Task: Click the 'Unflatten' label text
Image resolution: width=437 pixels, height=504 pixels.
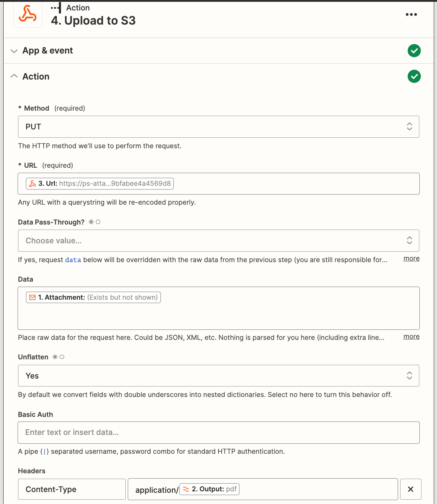Action: (33, 357)
